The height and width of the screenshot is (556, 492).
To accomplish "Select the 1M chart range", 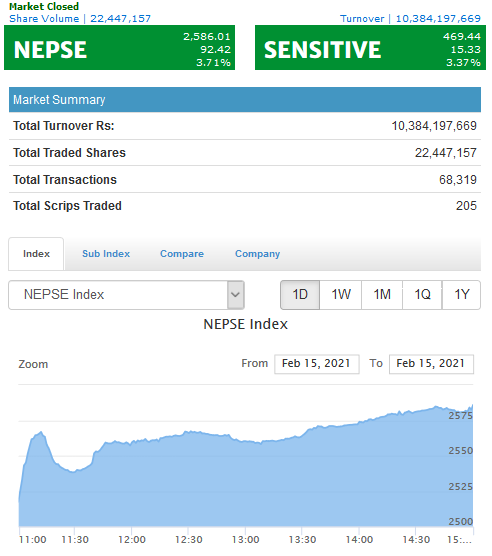I will [x=382, y=295].
